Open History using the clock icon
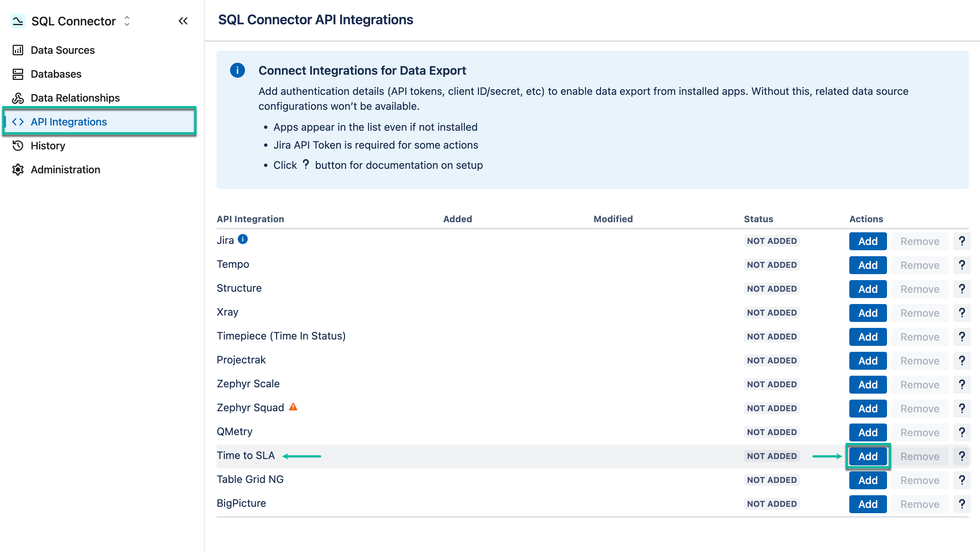This screenshot has height=552, width=980. [x=18, y=145]
